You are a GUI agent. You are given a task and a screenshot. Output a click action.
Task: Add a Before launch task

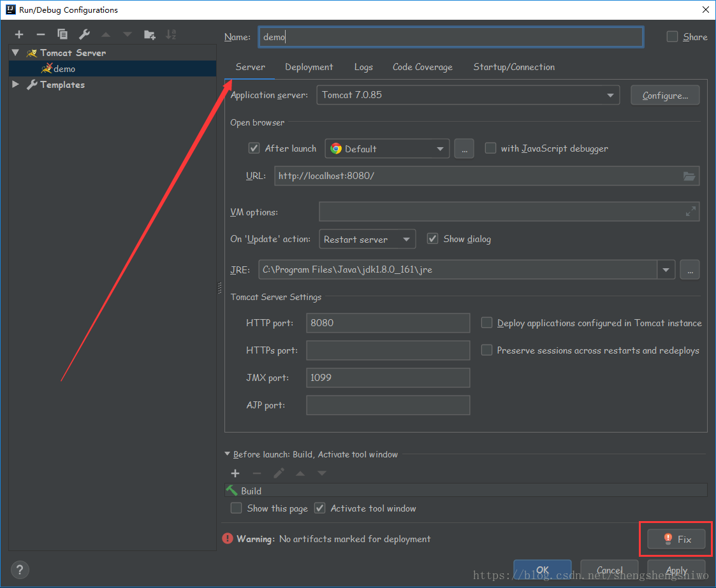click(x=235, y=473)
